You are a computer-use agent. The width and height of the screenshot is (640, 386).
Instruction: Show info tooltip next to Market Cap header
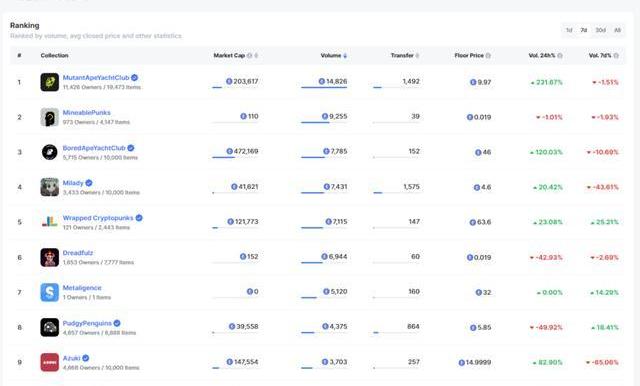(x=249, y=55)
